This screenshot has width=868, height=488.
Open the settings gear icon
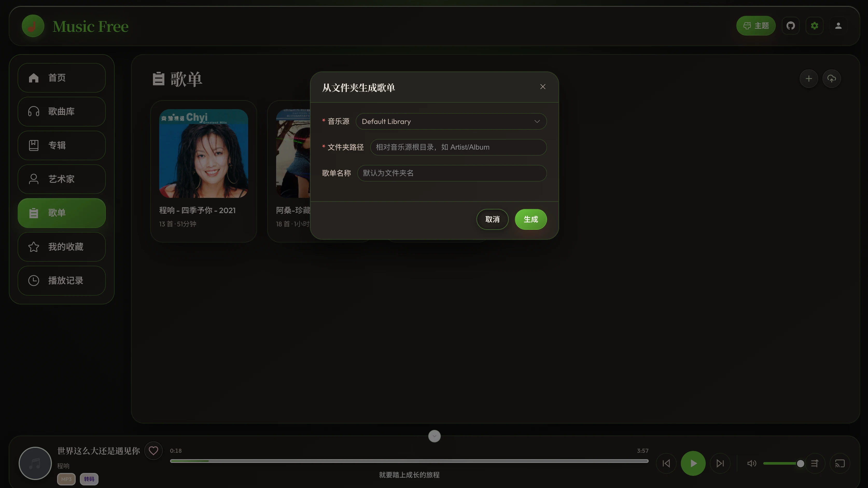point(814,26)
